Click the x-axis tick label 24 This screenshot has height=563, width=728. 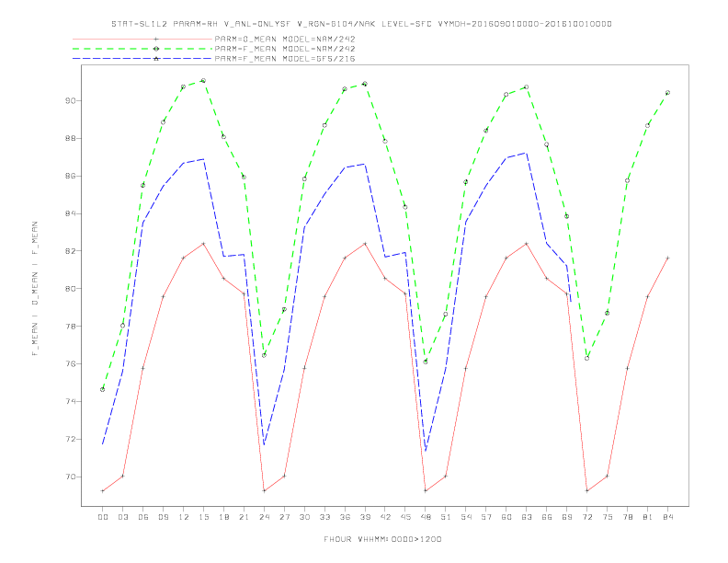(x=264, y=517)
